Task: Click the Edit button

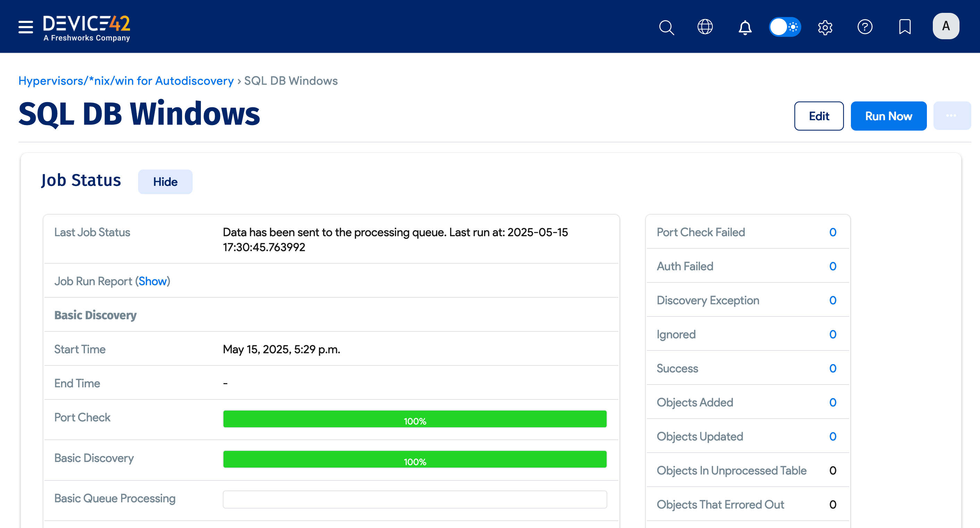Action: pos(819,116)
